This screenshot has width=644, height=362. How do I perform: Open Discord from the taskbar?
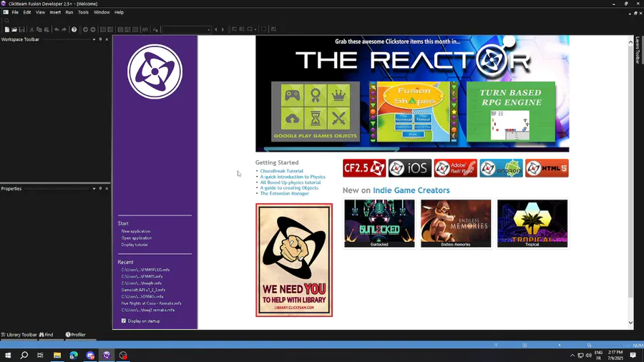[x=90, y=355]
